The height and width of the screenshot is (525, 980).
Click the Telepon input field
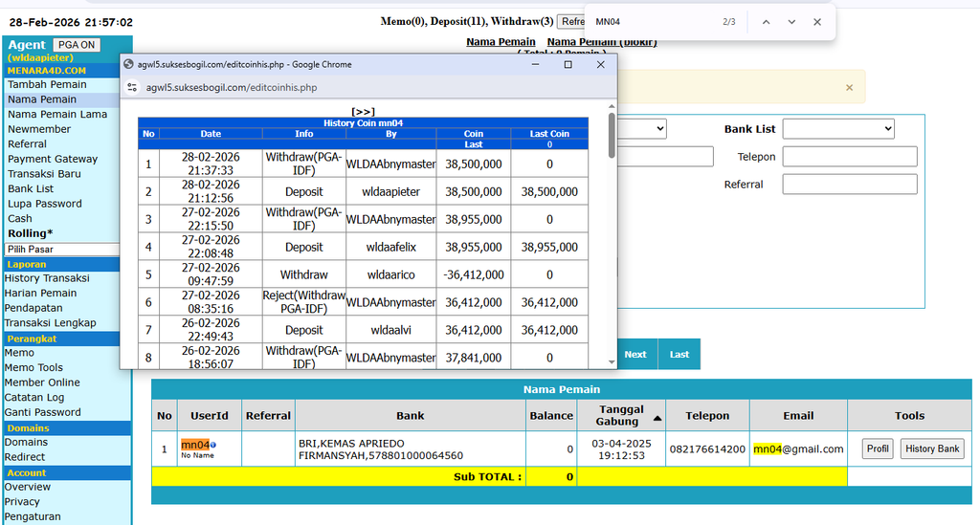850,157
